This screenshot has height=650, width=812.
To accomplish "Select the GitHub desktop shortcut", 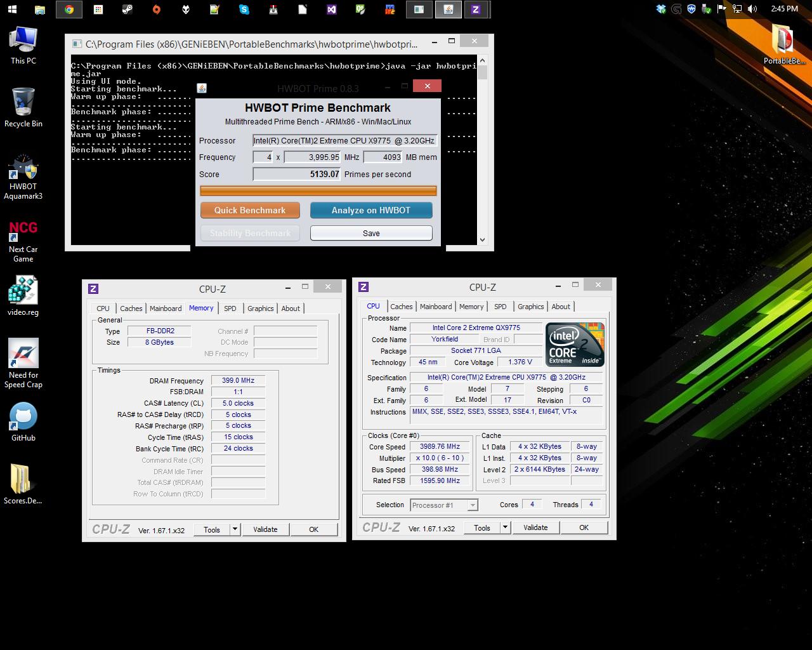I will [x=23, y=422].
